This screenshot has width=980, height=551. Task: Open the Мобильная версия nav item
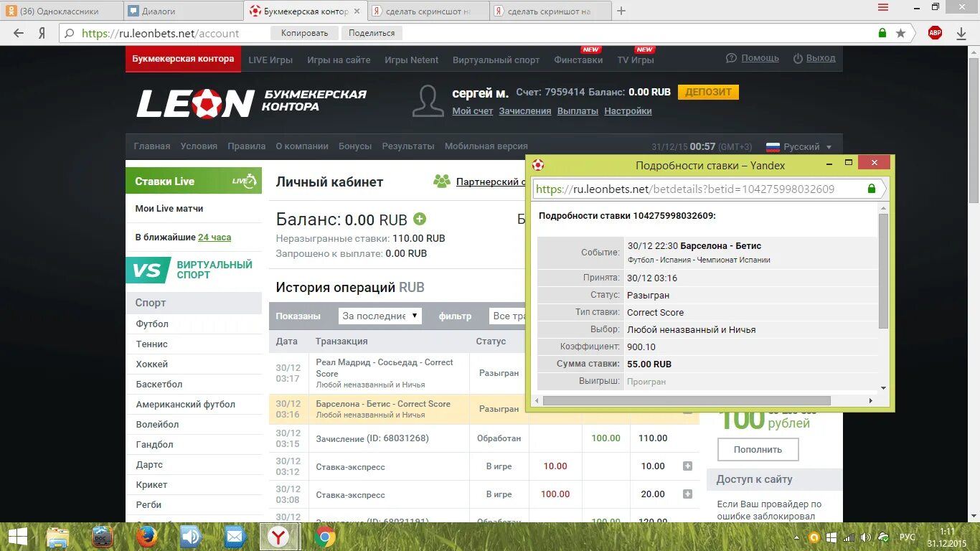[486, 146]
